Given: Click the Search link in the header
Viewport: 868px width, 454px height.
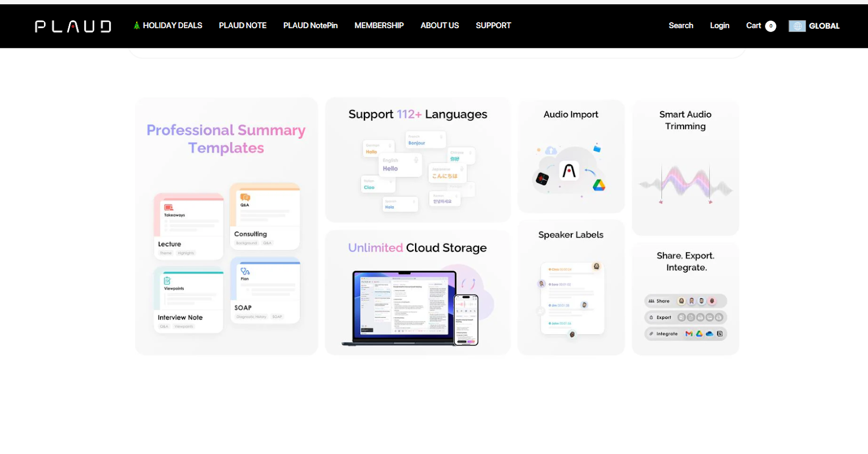Looking at the screenshot, I should [681, 25].
